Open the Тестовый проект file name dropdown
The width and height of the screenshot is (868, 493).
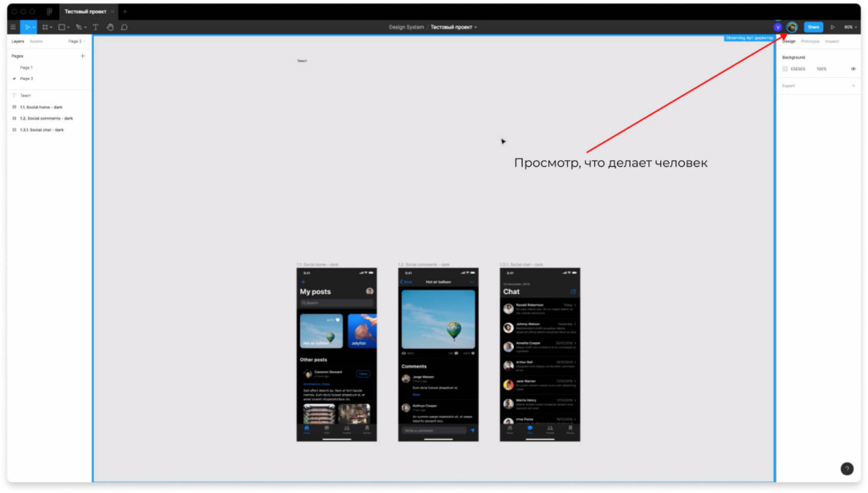tap(453, 27)
